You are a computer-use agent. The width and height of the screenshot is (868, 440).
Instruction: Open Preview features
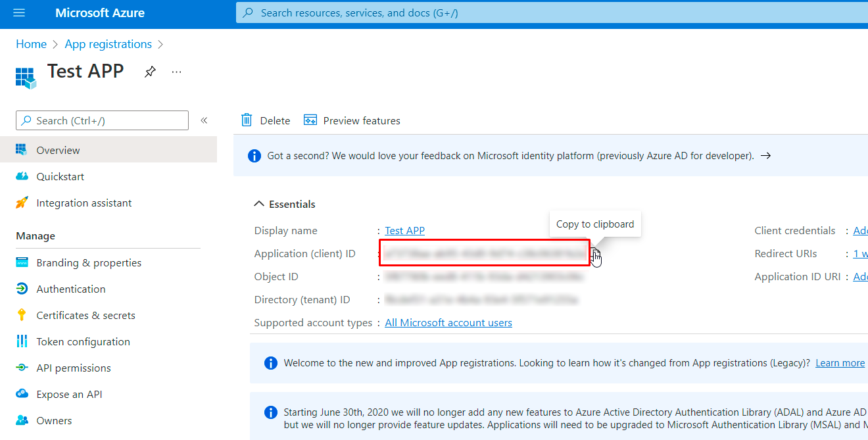point(352,120)
